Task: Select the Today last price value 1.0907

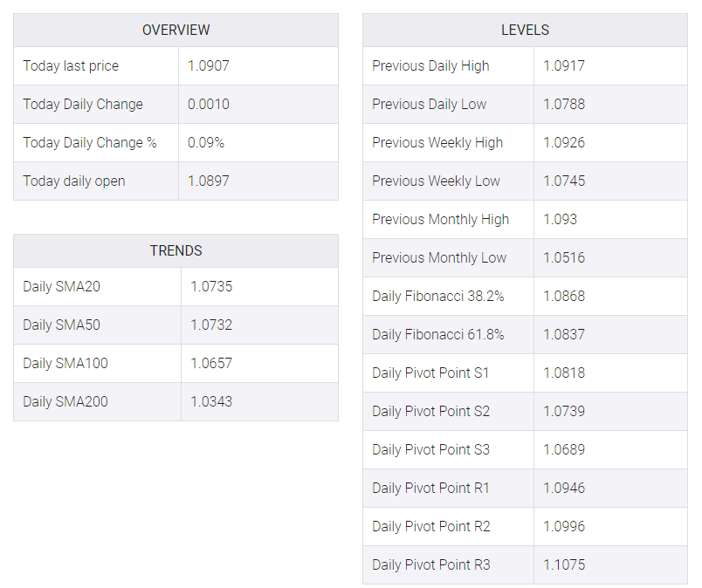Action: [x=209, y=65]
